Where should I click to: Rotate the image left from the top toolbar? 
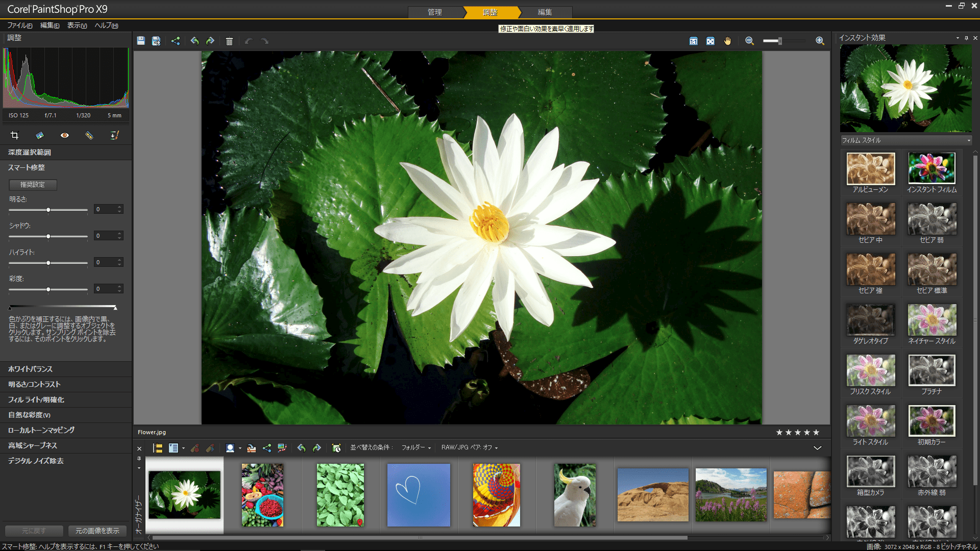[x=194, y=41]
